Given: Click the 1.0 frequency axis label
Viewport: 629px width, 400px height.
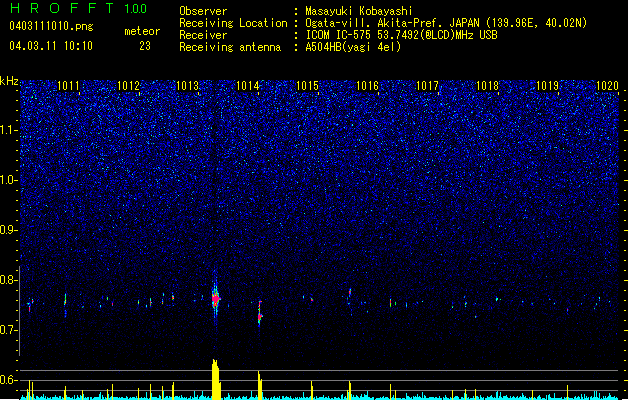Looking at the screenshot, I should point(8,180).
